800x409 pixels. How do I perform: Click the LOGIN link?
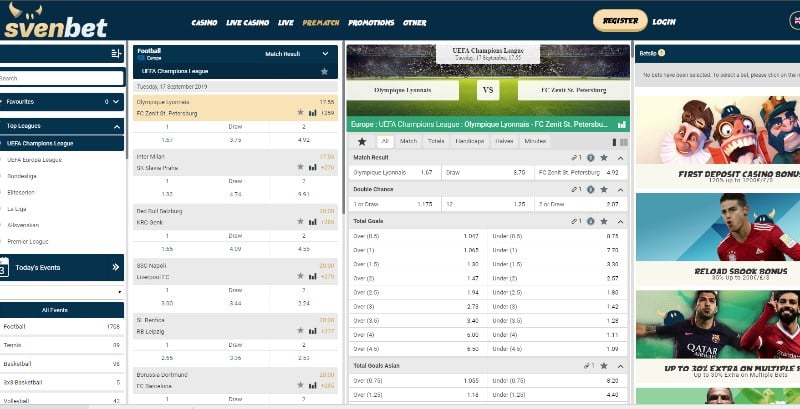point(664,22)
